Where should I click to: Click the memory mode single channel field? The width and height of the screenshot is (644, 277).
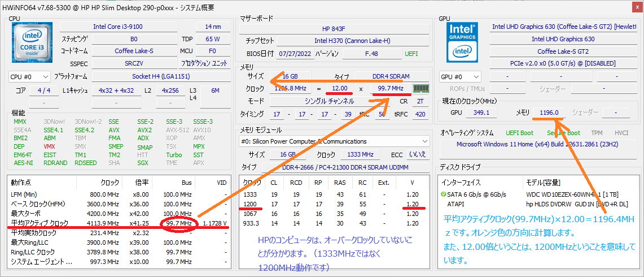pyautogui.click(x=330, y=101)
